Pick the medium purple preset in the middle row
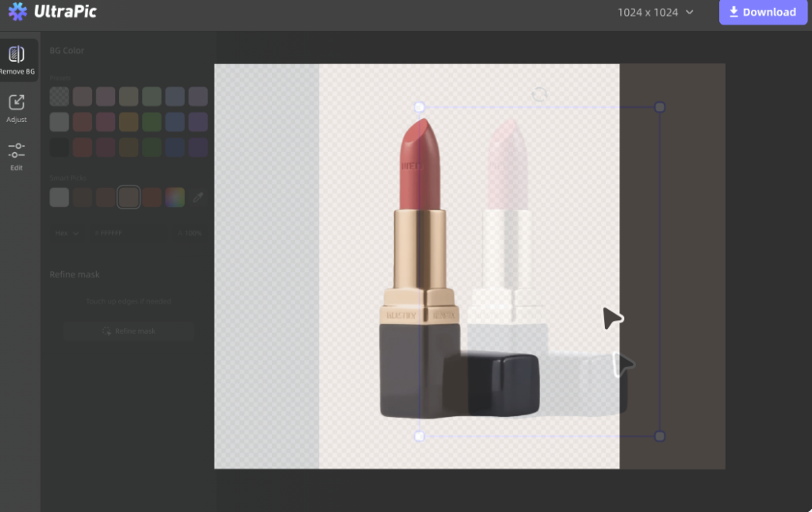 tap(197, 121)
